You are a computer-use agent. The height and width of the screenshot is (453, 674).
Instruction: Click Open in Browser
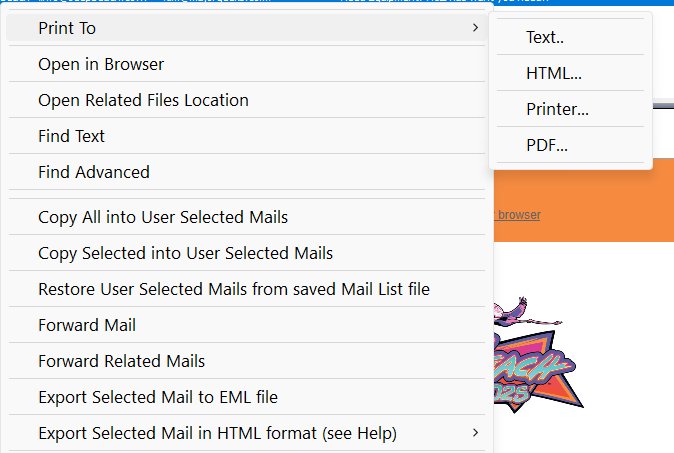pyautogui.click(x=101, y=64)
